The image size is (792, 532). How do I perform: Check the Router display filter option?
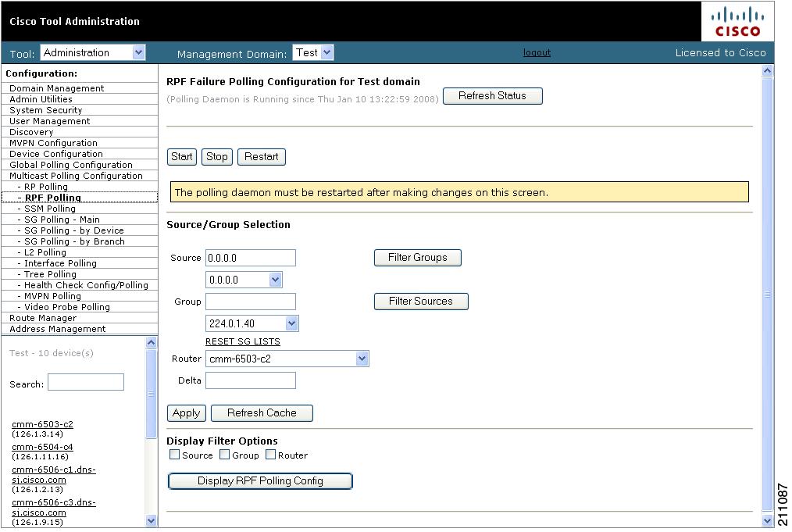(x=271, y=455)
